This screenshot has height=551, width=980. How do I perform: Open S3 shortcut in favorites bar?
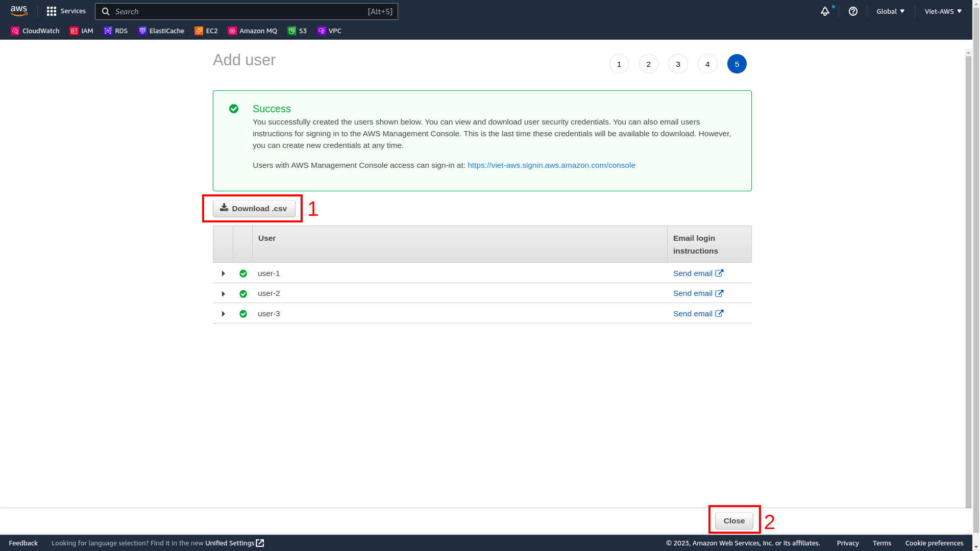[297, 31]
